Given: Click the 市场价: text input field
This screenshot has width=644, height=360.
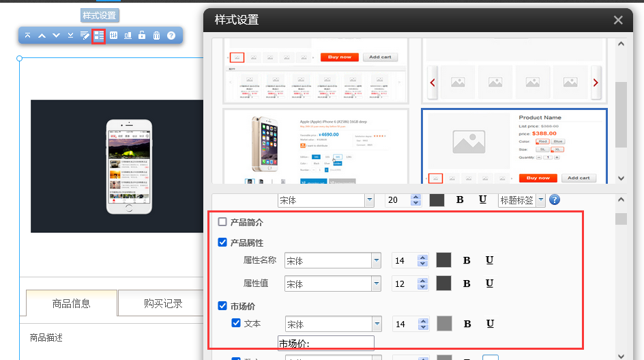Looking at the screenshot, I should (x=326, y=343).
